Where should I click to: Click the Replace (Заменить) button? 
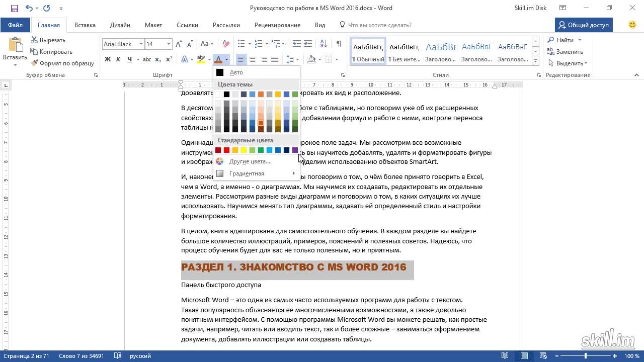(565, 52)
